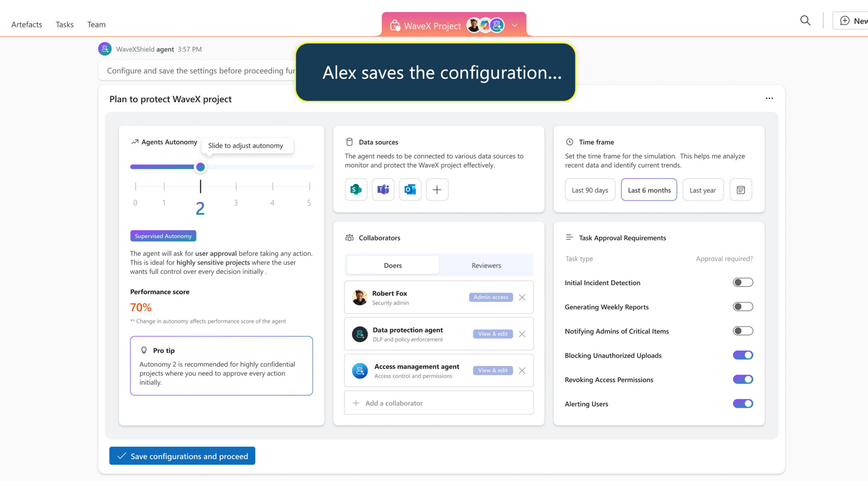Add a new data source with plus icon
Screen dimensions: 868x488
(437, 190)
